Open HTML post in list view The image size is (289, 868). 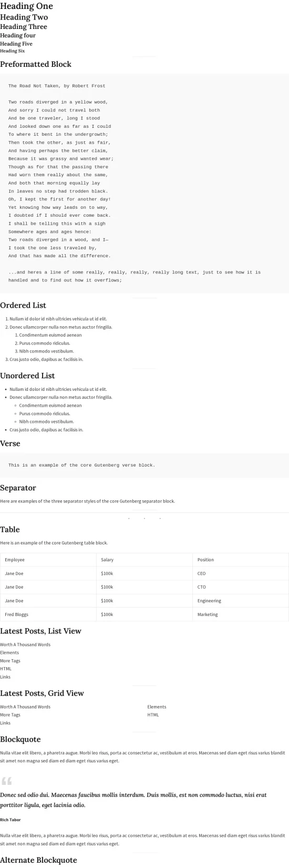click(6, 669)
